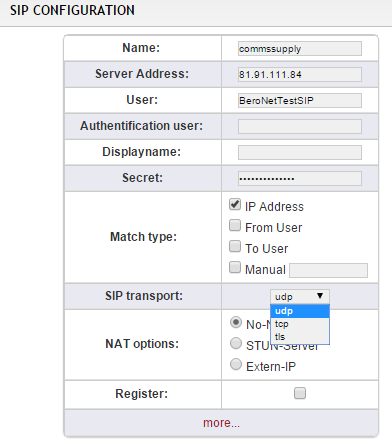Click the NAT options: label

tap(142, 344)
